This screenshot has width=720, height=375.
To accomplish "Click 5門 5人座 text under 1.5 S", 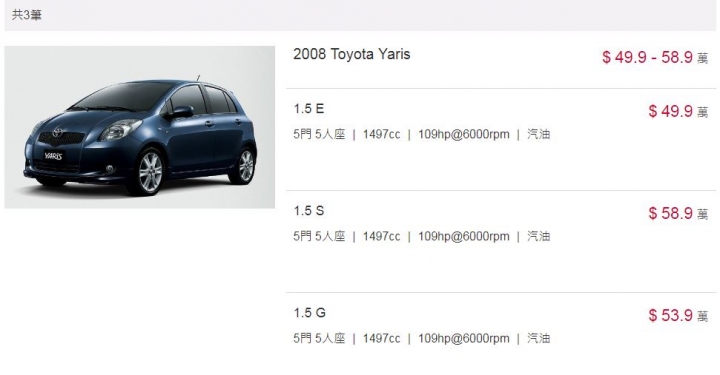I will click(319, 236).
